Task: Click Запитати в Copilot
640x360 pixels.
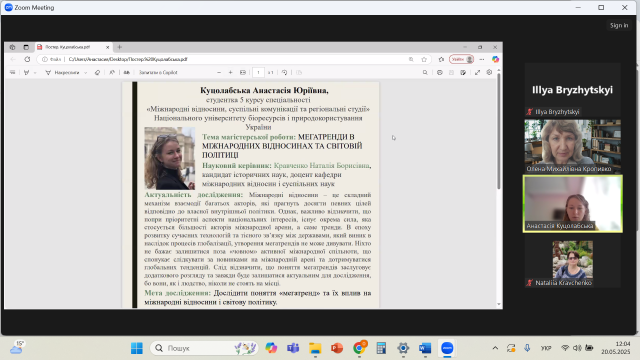Action: (158, 72)
